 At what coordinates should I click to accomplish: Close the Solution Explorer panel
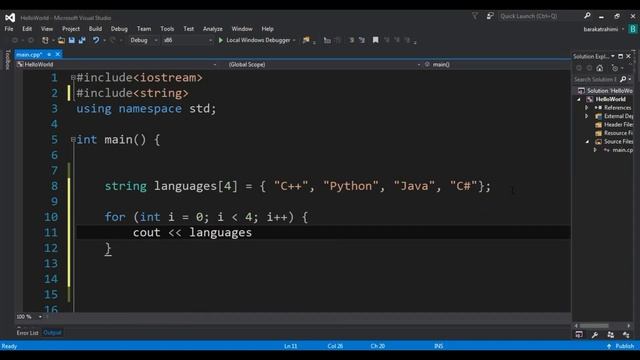[x=629, y=56]
